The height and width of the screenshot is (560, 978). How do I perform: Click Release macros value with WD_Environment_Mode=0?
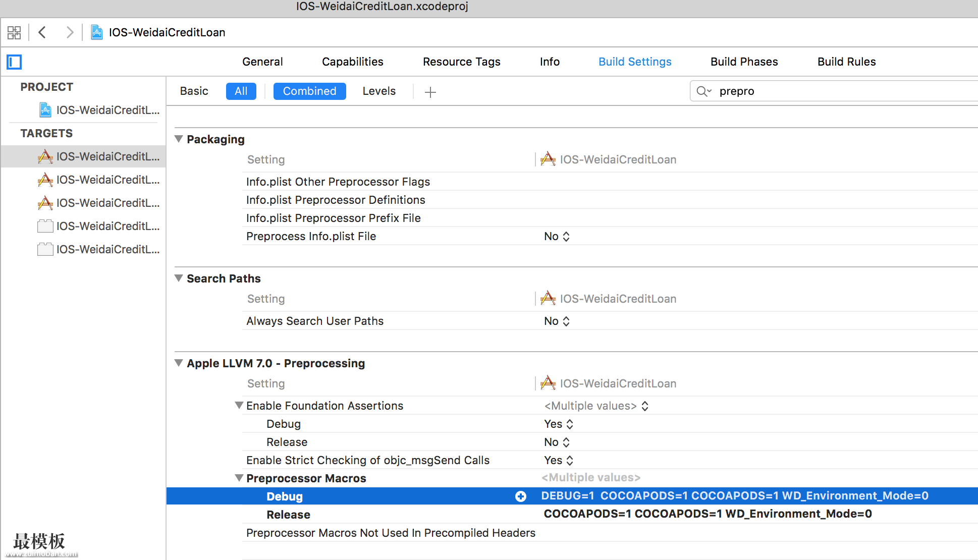click(708, 514)
